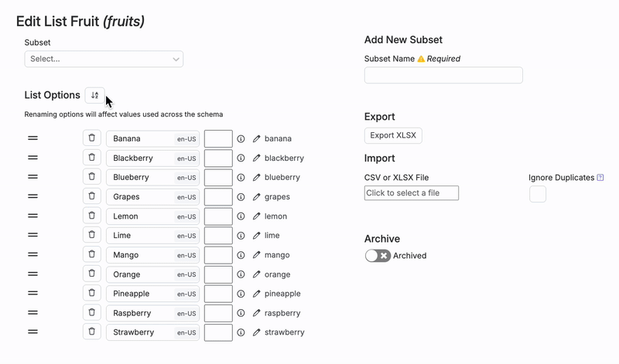Screen dimensions: 619x364
Task: Click to select a CSV or XLSX file
Action: click(411, 193)
